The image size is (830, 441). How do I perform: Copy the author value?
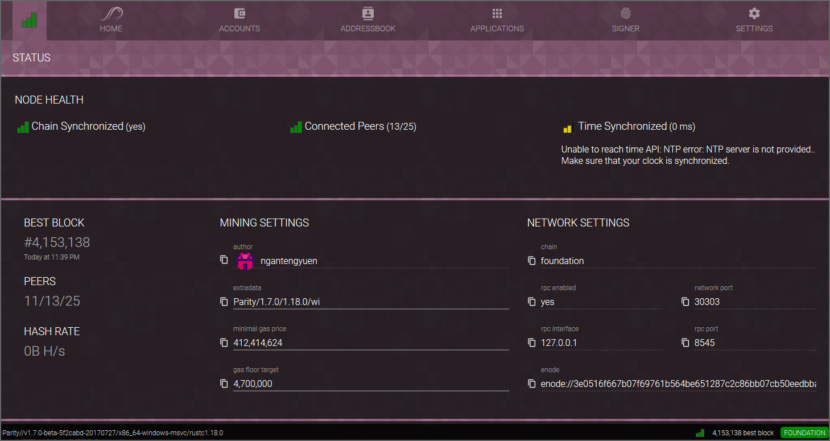click(x=224, y=260)
